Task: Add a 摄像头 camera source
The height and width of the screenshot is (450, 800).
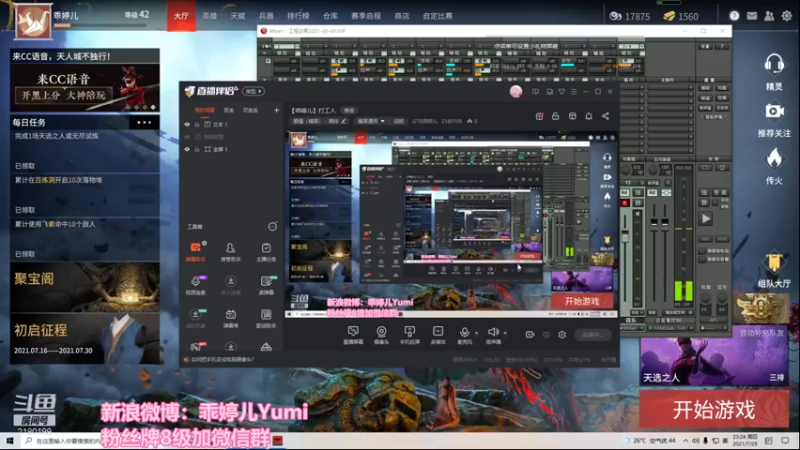Action: pos(381,335)
